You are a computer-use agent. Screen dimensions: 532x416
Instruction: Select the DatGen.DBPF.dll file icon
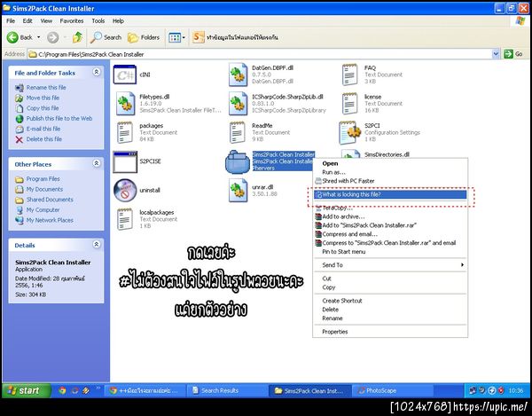click(x=238, y=75)
